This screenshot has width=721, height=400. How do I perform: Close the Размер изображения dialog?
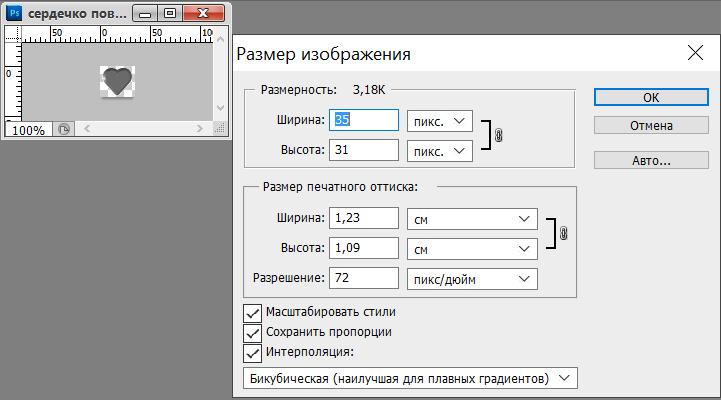695,53
